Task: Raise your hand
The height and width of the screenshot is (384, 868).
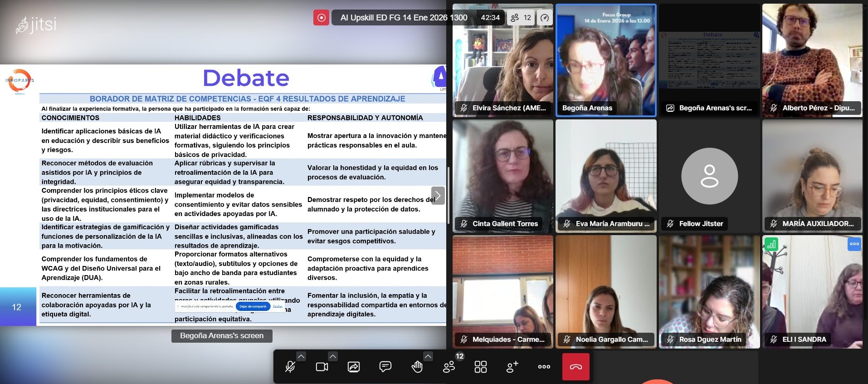Action: 417,367
